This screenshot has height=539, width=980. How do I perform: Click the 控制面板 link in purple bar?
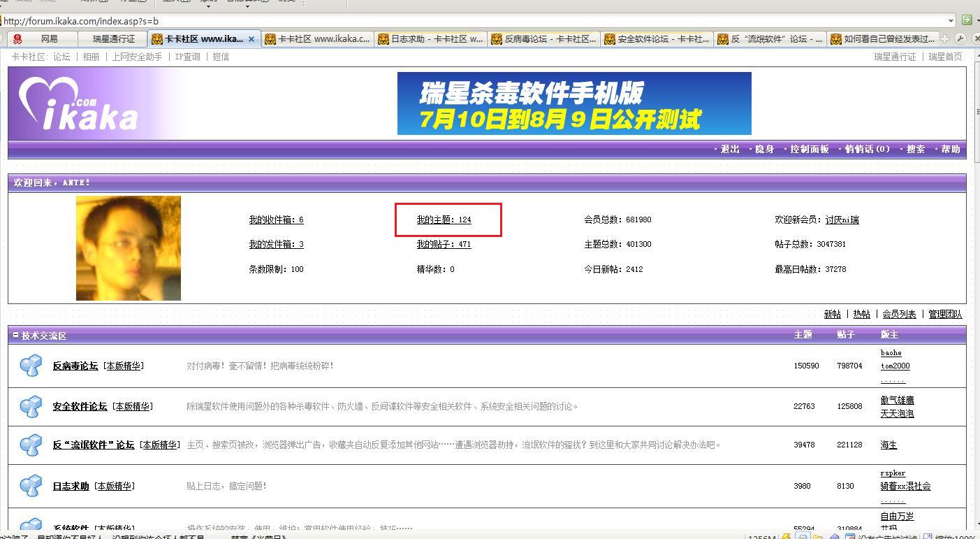pyautogui.click(x=810, y=149)
